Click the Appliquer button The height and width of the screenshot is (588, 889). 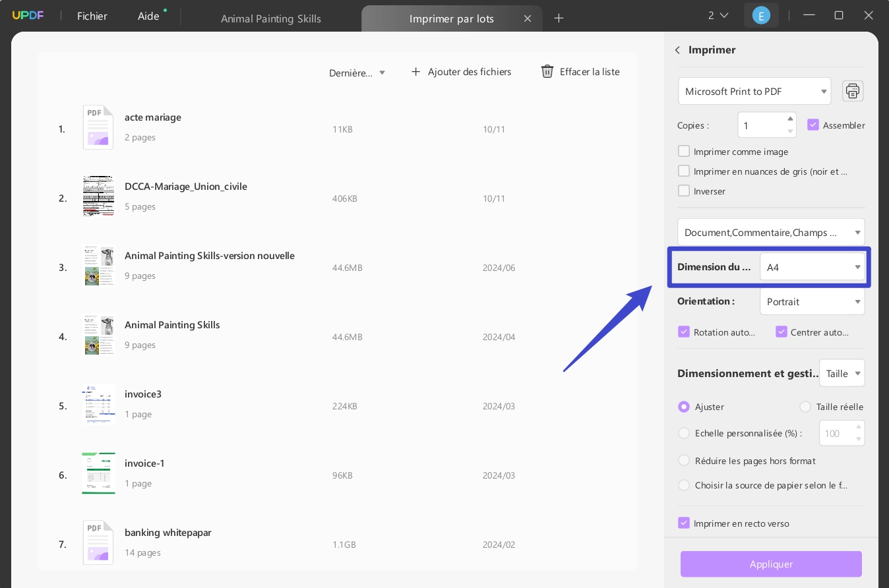[771, 564]
